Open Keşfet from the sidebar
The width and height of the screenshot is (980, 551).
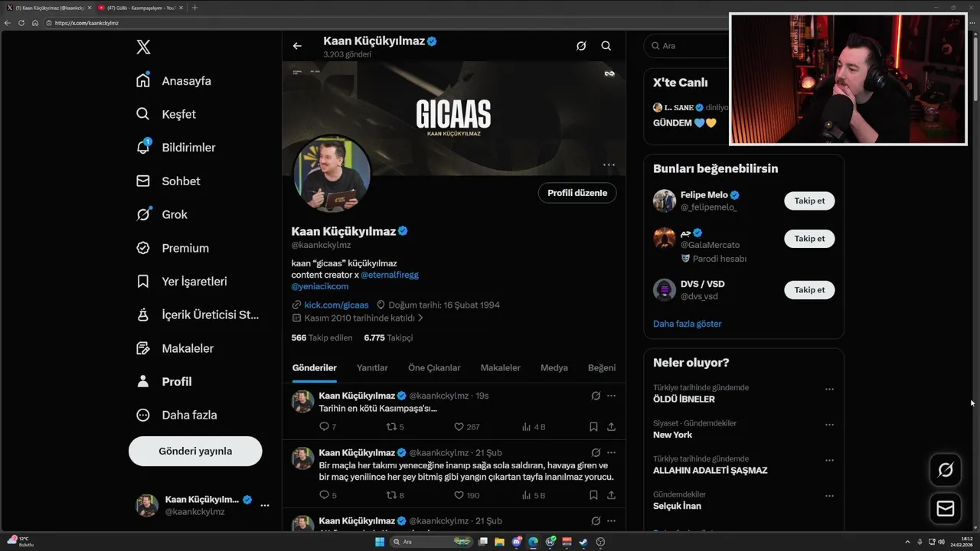(x=166, y=114)
